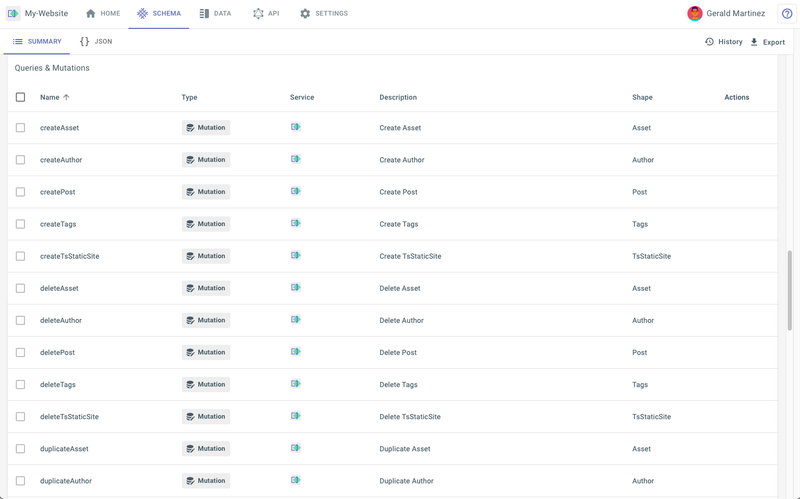Open the Home tab
The width and height of the screenshot is (800, 499).
coord(103,14)
